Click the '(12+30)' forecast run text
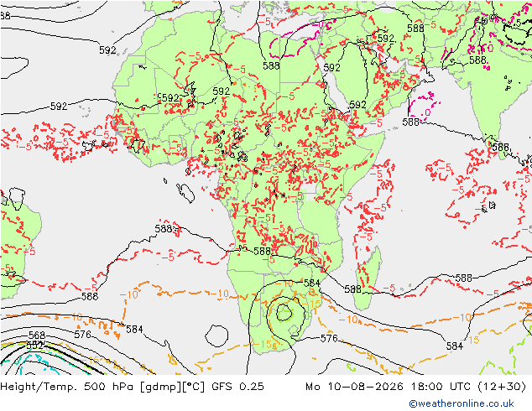 (x=502, y=387)
